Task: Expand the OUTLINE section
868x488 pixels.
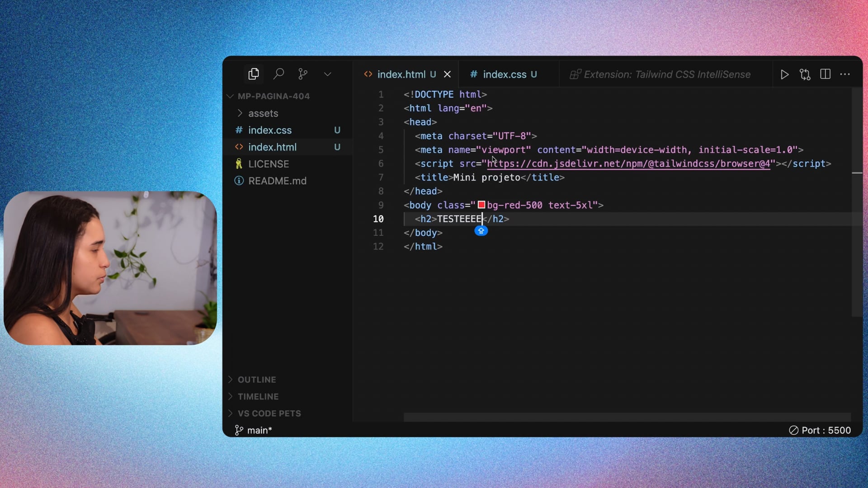Action: tap(256, 380)
